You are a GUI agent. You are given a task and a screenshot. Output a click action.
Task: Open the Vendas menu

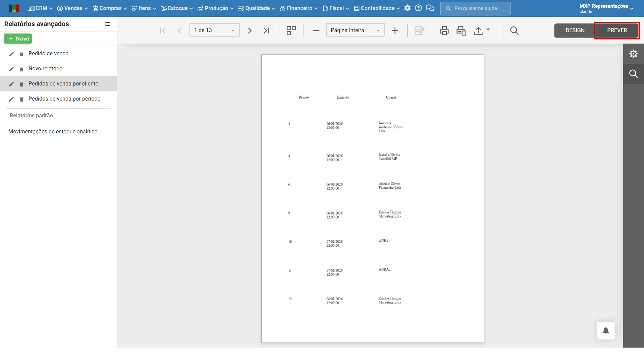coord(72,8)
